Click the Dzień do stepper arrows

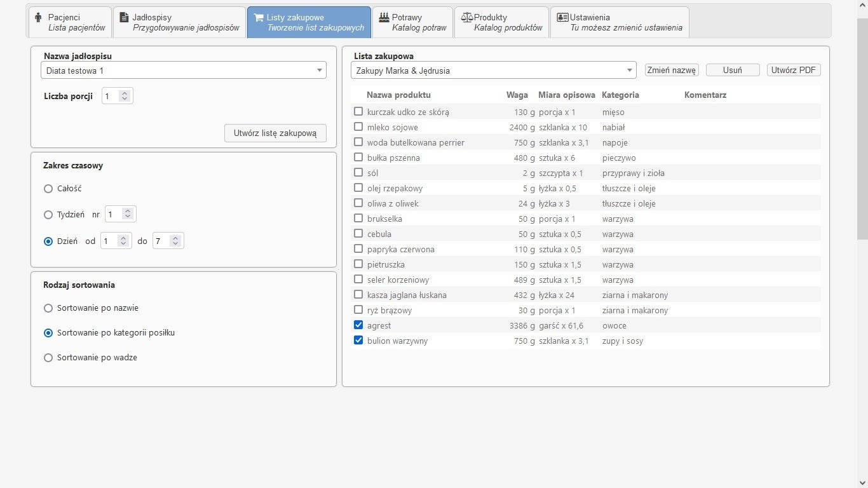click(175, 241)
